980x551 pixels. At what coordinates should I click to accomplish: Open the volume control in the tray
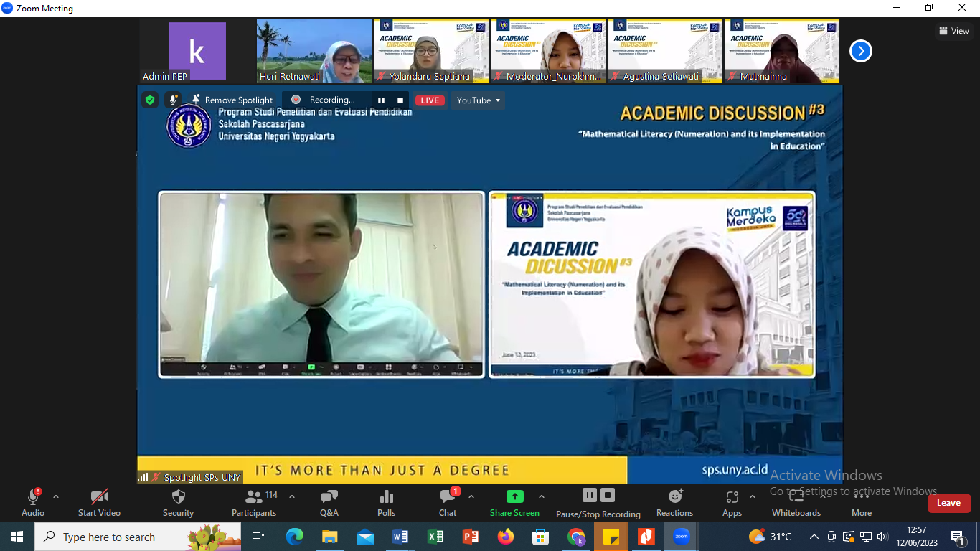pos(883,537)
